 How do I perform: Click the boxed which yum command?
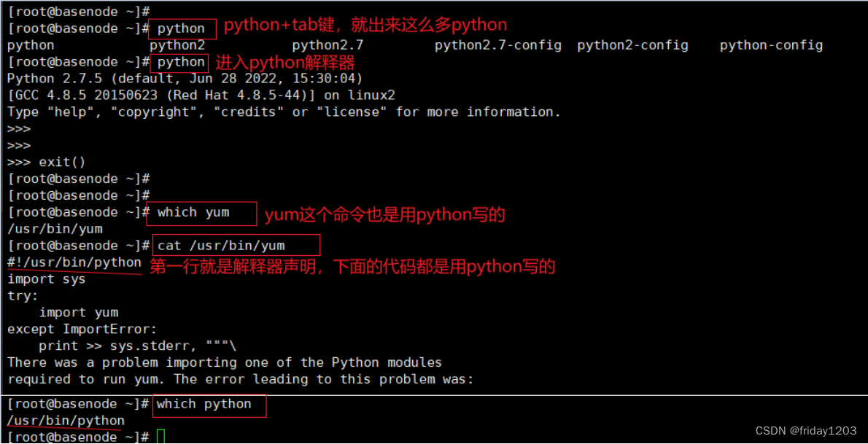(x=193, y=212)
